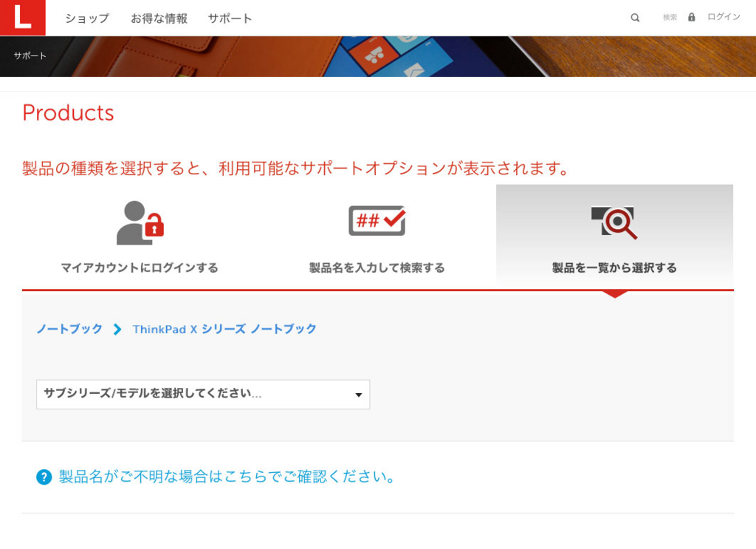756x549 pixels.
Task: Open the ThinkPad X シリーズ breadcrumb link
Action: 222,330
